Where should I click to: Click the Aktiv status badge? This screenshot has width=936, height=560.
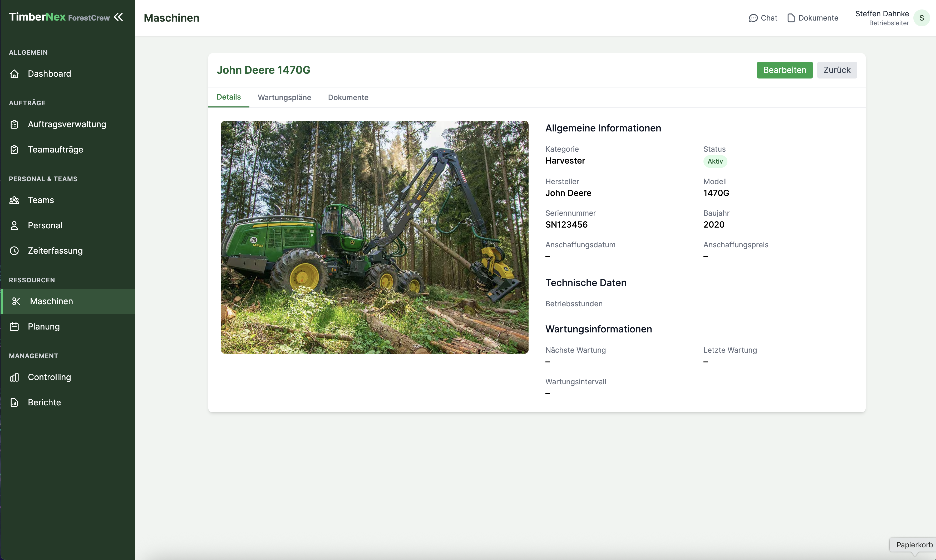[715, 161]
